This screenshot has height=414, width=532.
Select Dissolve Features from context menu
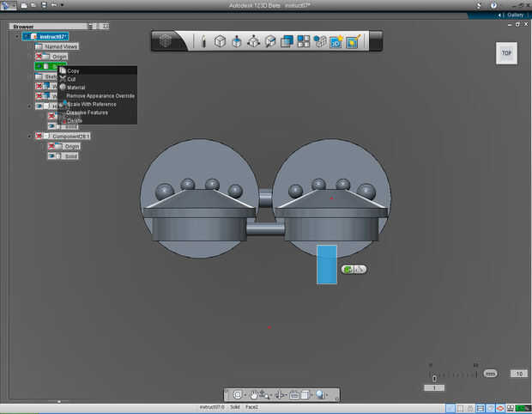click(x=97, y=113)
